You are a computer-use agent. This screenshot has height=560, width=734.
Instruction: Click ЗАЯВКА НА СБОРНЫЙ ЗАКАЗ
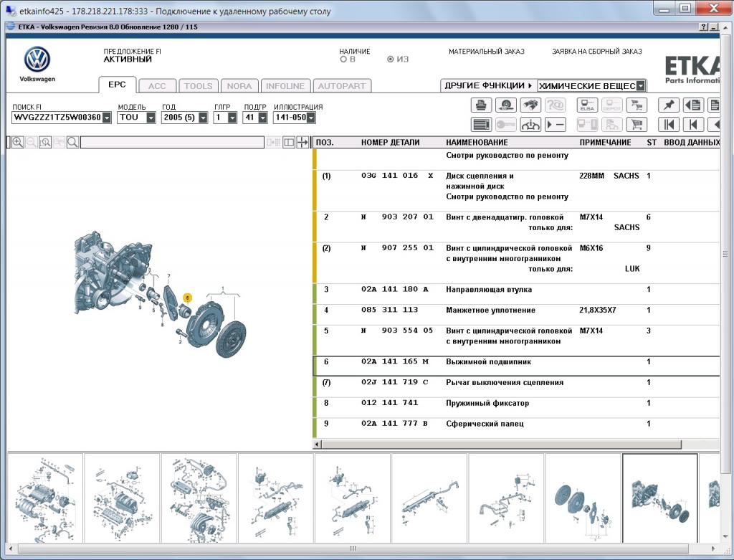(597, 52)
